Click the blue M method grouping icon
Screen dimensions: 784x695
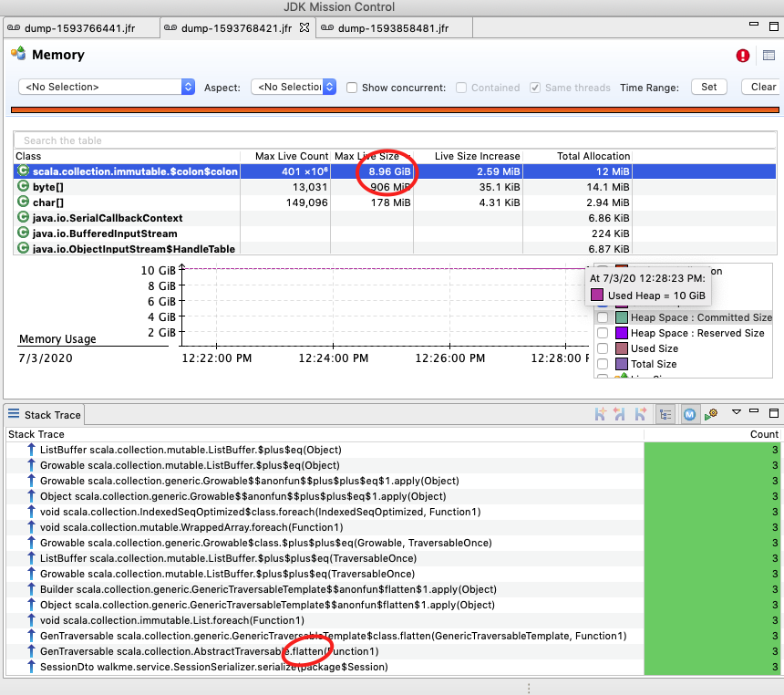pyautogui.click(x=690, y=414)
